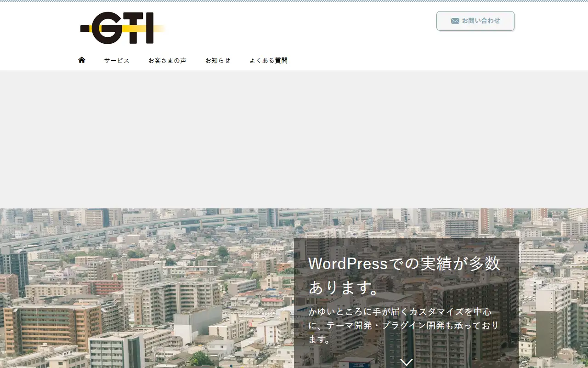
Task: Open the home icon menu item
Action: coord(82,60)
